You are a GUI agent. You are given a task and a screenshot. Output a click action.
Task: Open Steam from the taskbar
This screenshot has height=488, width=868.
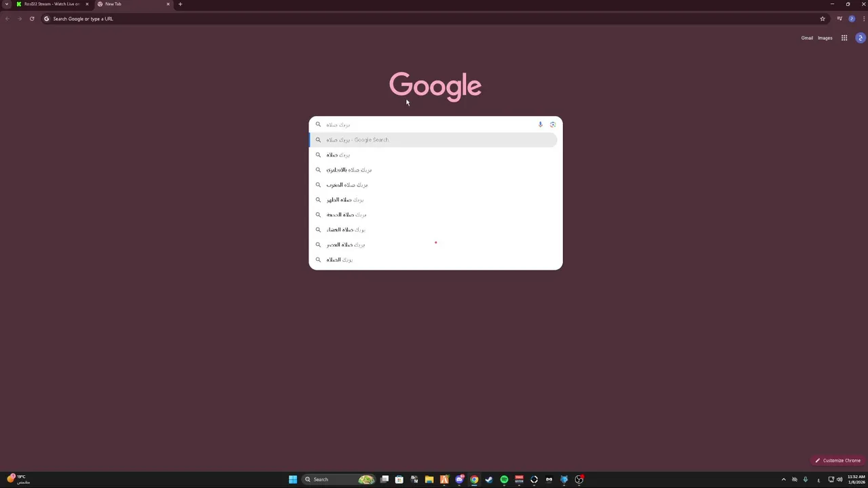pyautogui.click(x=489, y=480)
